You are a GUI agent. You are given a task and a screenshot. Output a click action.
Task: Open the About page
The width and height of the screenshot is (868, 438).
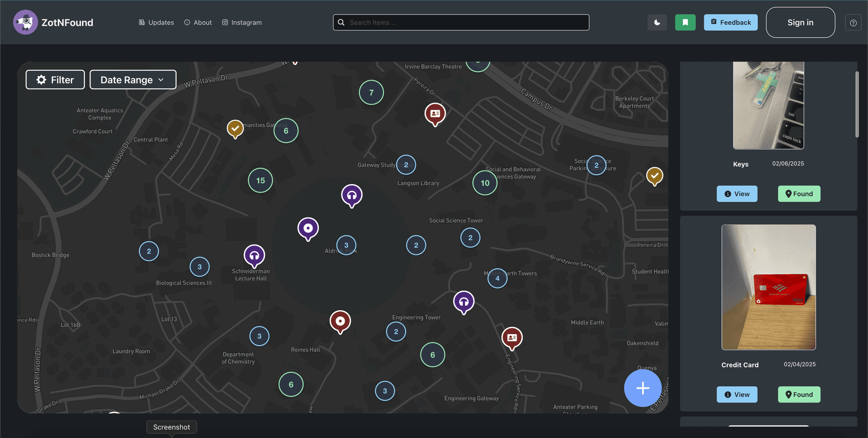(198, 22)
